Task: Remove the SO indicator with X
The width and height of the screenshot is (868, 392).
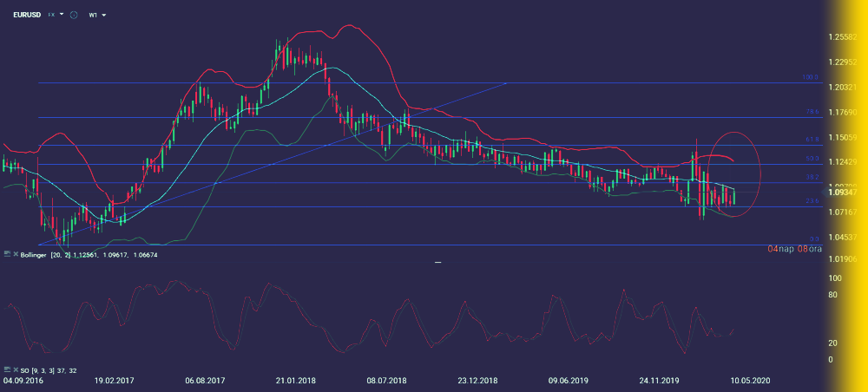Action: (16, 370)
